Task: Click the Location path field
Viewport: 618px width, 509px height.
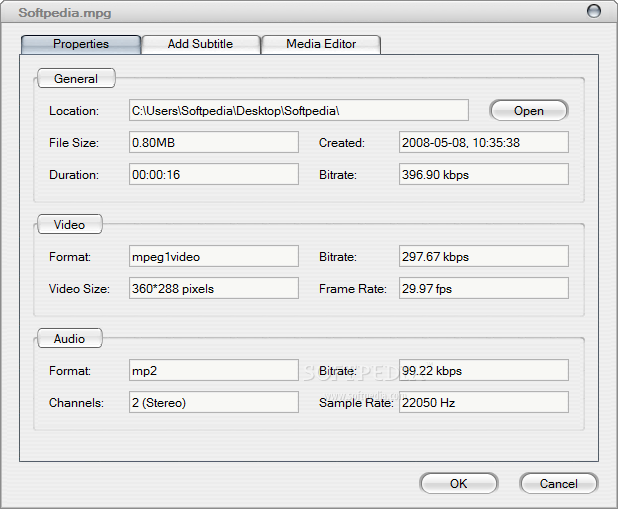Action: click(299, 110)
